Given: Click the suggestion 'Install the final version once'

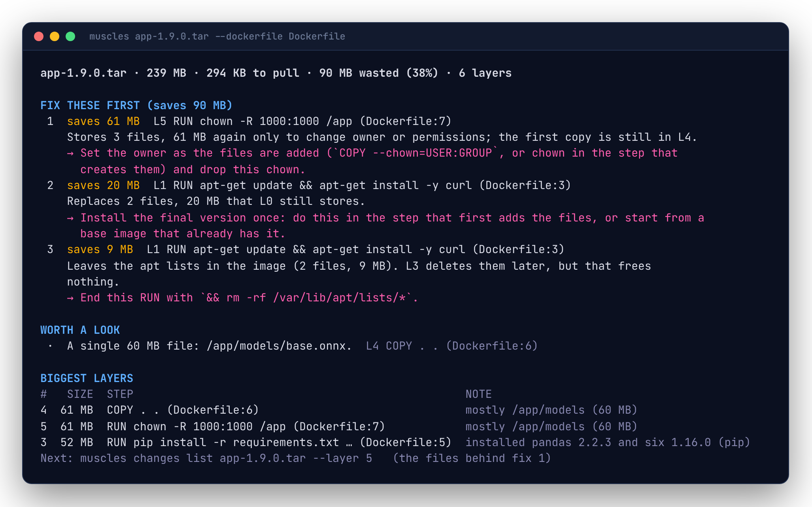Looking at the screenshot, I should [x=385, y=218].
